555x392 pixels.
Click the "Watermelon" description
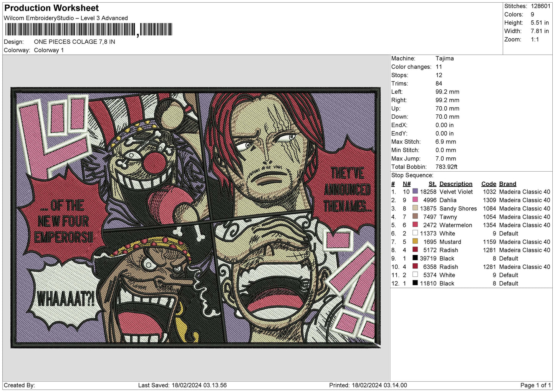[456, 225]
